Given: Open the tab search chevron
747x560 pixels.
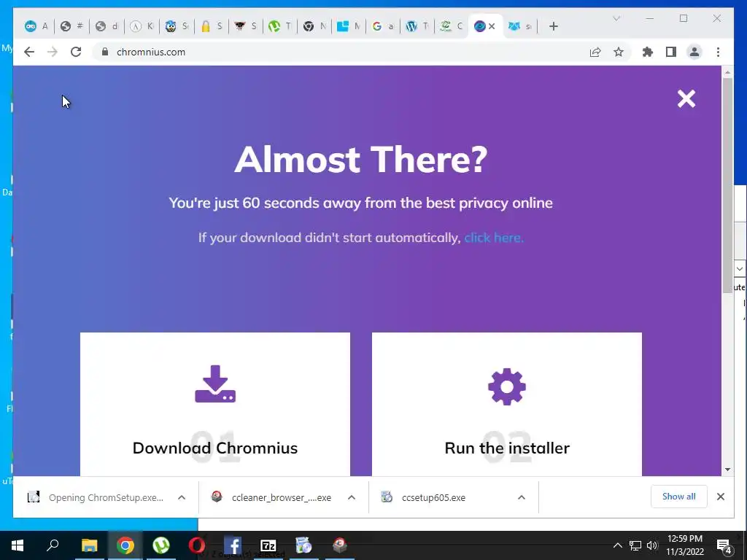Looking at the screenshot, I should [x=616, y=18].
